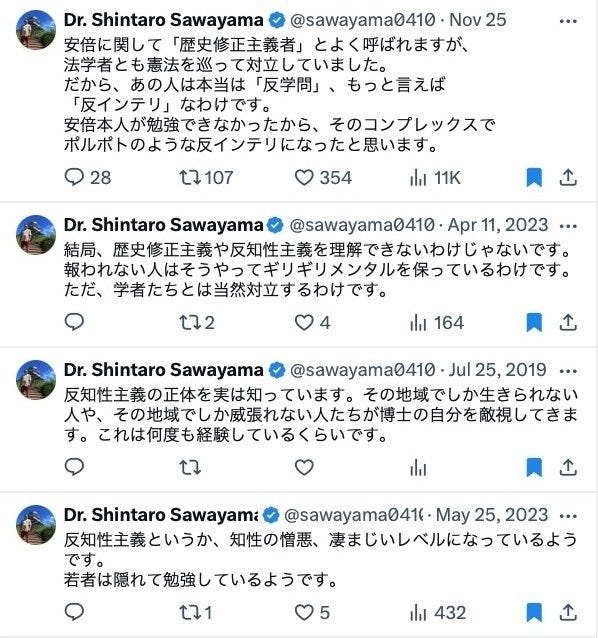Share the May 25, 2023 tweet
This screenshot has height=638, width=598.
[x=568, y=612]
